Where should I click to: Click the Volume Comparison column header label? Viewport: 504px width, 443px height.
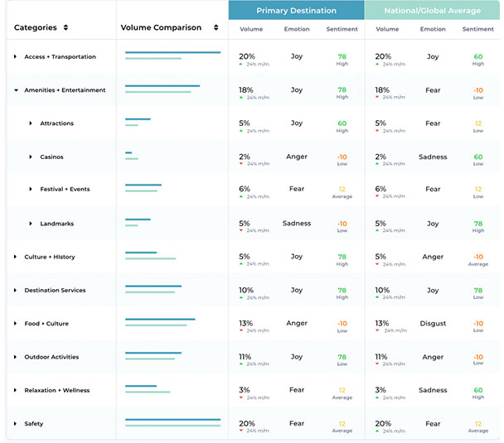pyautogui.click(x=161, y=27)
